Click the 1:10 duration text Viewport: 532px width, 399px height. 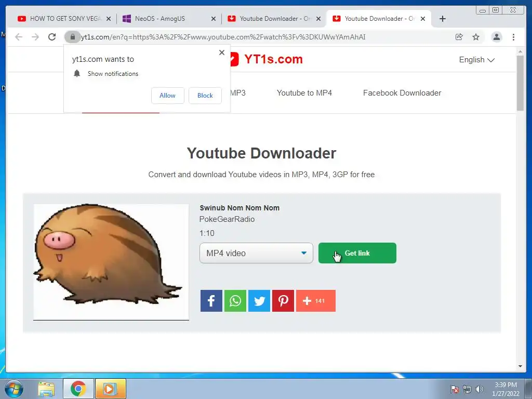207,233
